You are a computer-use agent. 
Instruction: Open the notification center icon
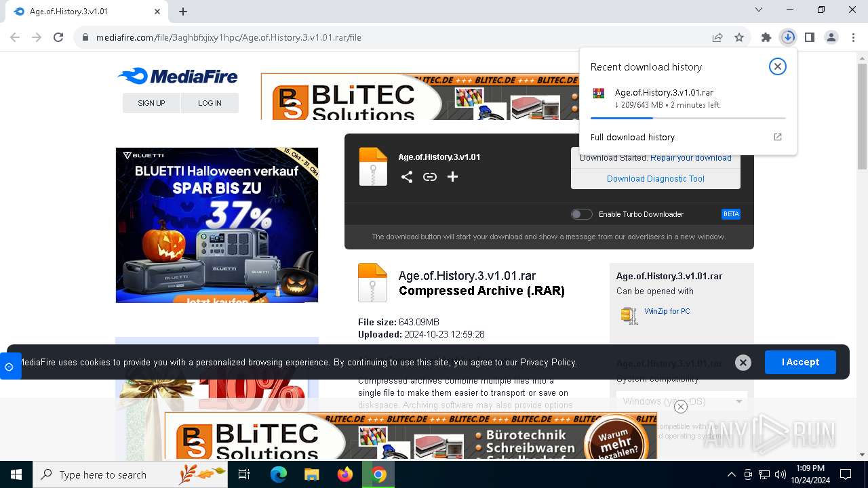pyautogui.click(x=846, y=474)
